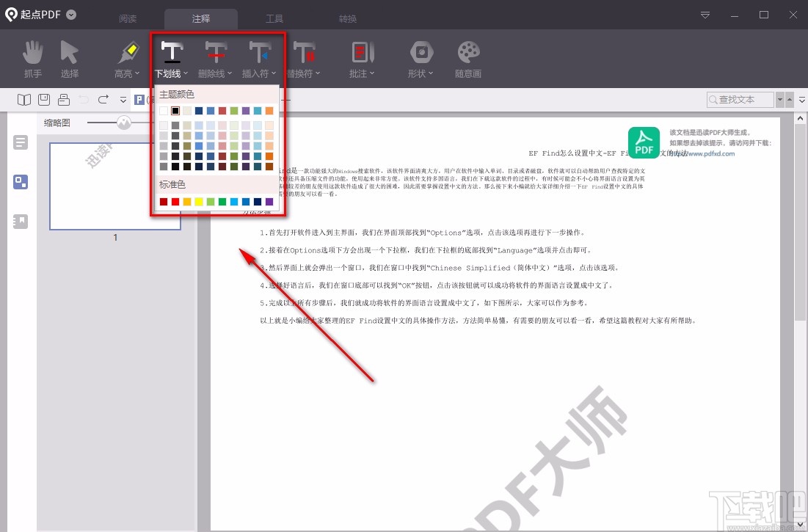
Task: Click the 抓手 label text
Action: click(33, 73)
